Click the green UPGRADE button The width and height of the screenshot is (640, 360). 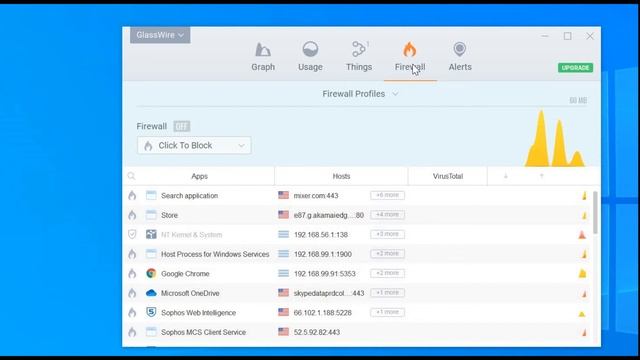(x=576, y=68)
